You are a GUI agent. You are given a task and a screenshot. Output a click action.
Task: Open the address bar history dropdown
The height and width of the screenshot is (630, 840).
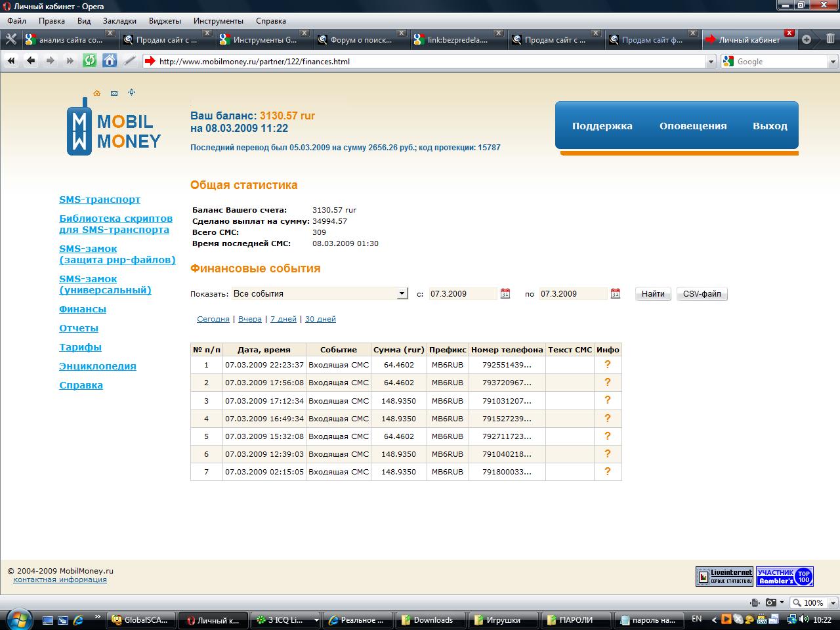coord(711,62)
